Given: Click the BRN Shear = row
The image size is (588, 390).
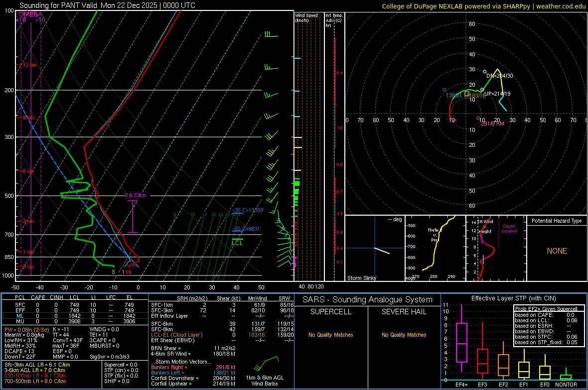Looking at the screenshot, I should pos(193,348).
